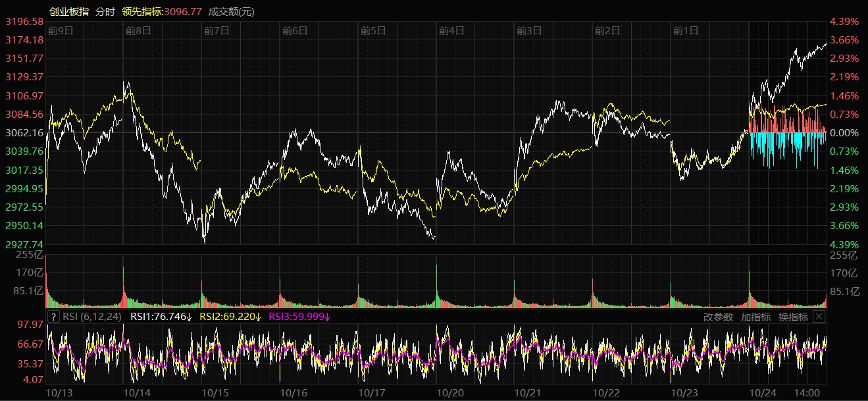
Task: Select the 前9日 day marker
Action: click(61, 30)
